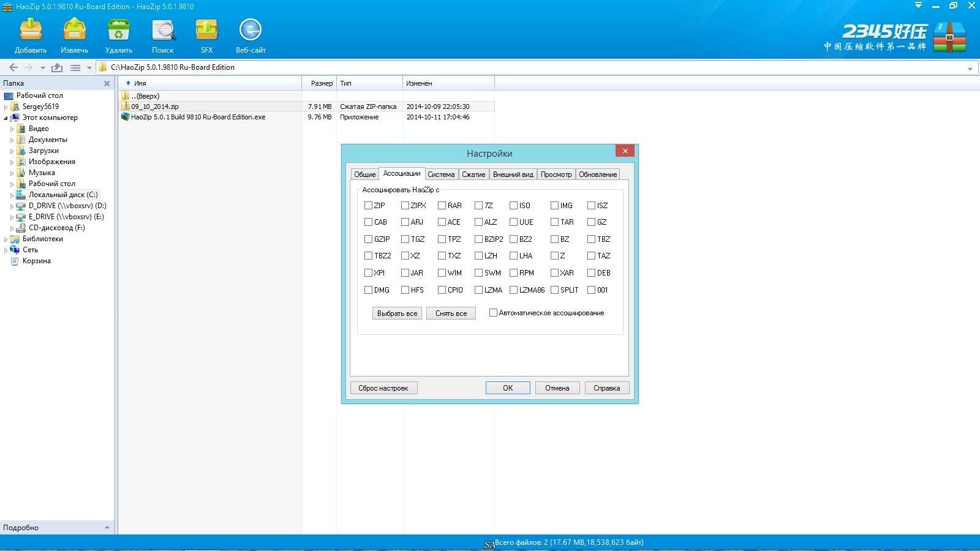The height and width of the screenshot is (551, 980).
Task: Select HaoZip 5.0.1 Build 9810 exe file
Action: [198, 117]
